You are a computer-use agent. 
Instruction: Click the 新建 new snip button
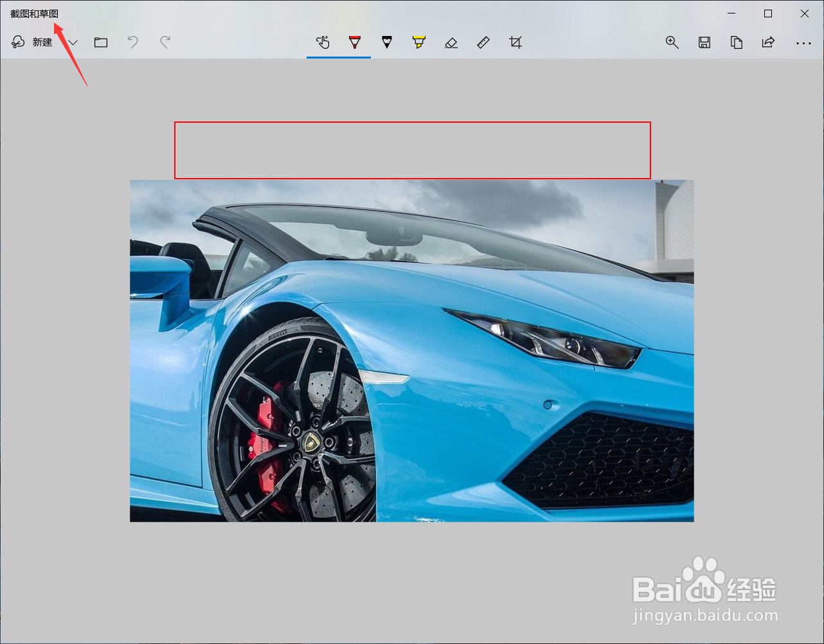click(32, 42)
